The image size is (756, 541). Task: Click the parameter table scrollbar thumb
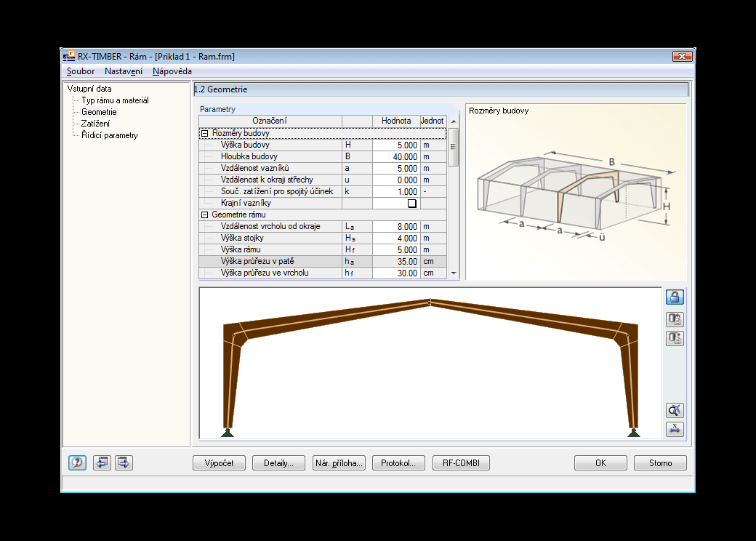453,147
